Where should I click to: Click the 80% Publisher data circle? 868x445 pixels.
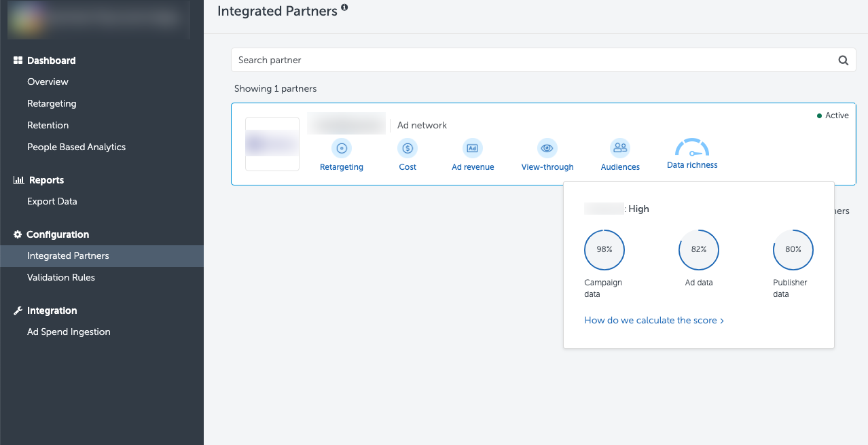point(793,249)
